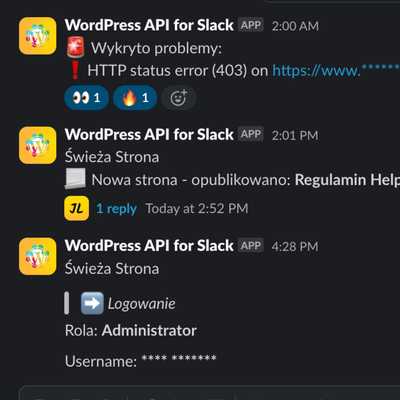Click the WordPress app avatar on 2:01 PM message
The image size is (400, 400).
pyautogui.click(x=38, y=145)
